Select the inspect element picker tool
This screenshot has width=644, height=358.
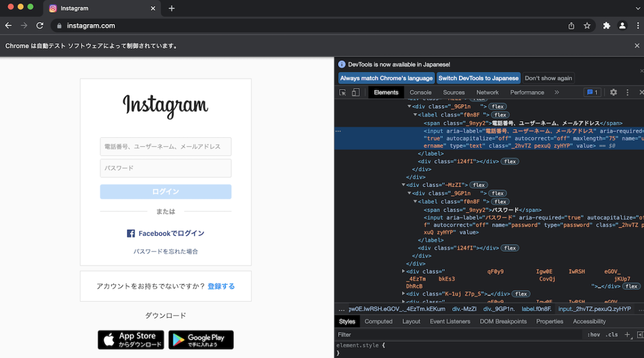pyautogui.click(x=342, y=92)
